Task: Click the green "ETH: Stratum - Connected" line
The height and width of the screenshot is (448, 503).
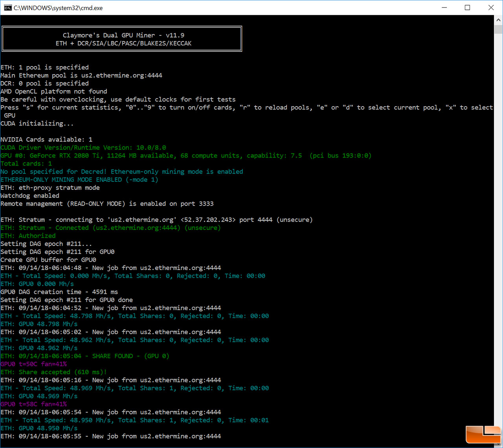Action: 110,228
